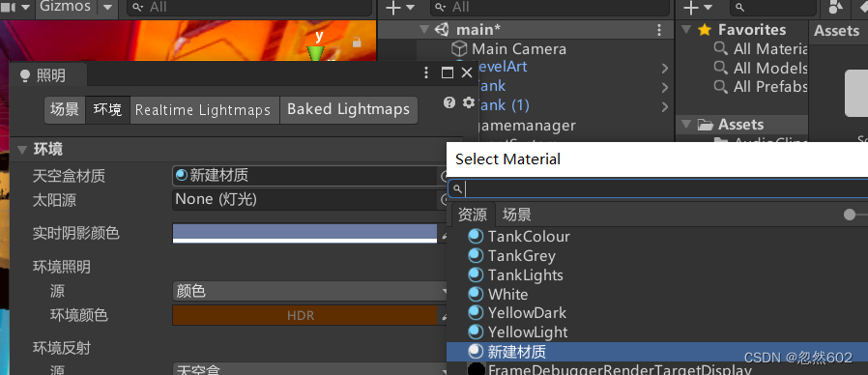Maximize the Lighting window
The width and height of the screenshot is (868, 375).
[448, 72]
